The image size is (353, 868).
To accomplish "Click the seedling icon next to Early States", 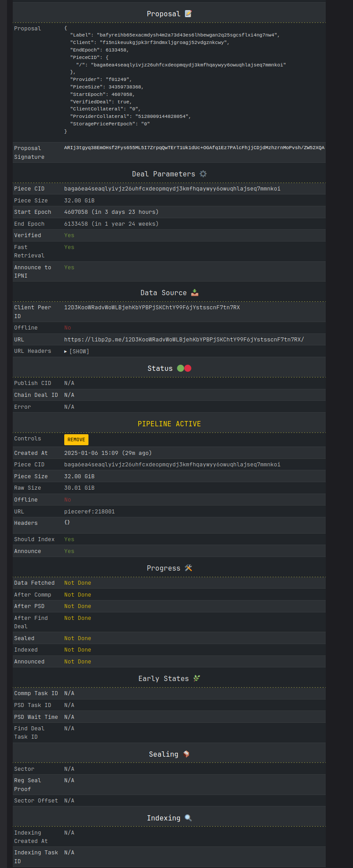I will pyautogui.click(x=197, y=678).
